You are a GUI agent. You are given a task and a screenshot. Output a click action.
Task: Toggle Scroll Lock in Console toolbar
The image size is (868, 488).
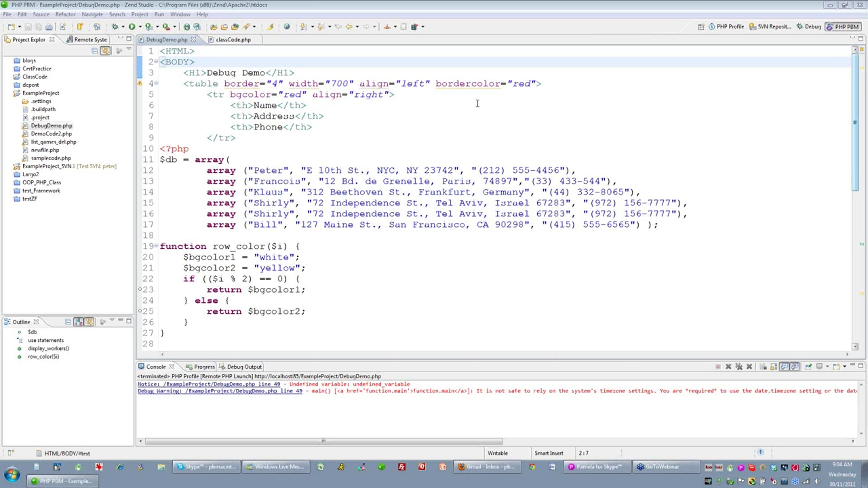(x=774, y=367)
